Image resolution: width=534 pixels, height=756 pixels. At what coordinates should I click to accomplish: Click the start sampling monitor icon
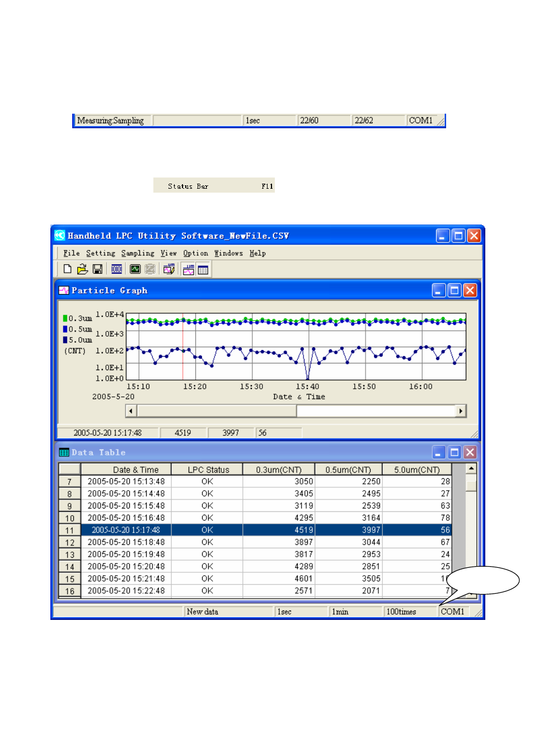point(135,269)
